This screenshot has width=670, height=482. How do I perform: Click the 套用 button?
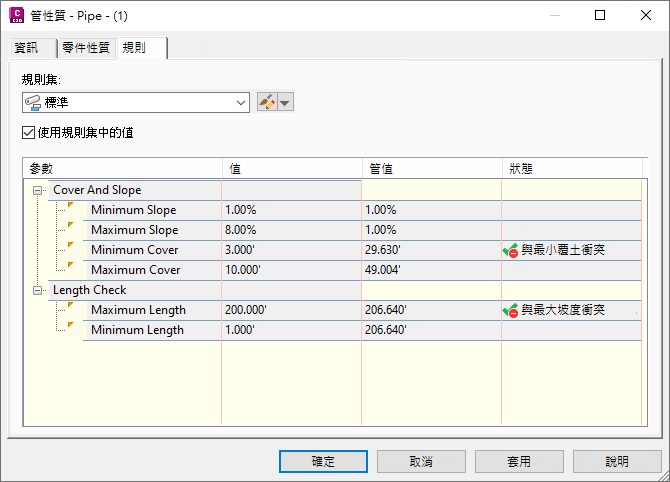[519, 461]
